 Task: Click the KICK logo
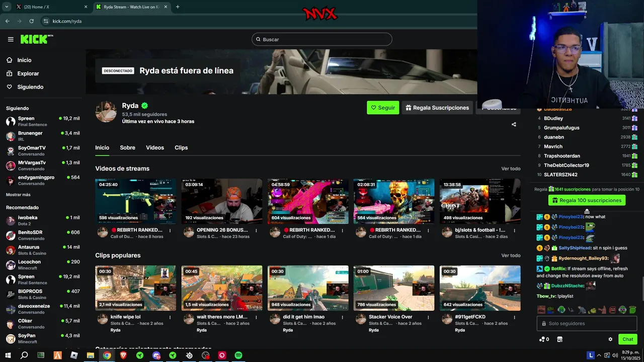point(37,39)
